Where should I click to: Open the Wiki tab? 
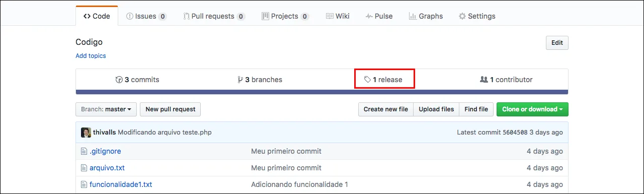click(x=338, y=16)
